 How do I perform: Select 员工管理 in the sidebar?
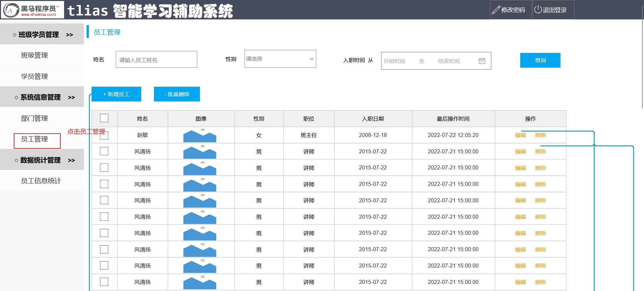tap(35, 139)
